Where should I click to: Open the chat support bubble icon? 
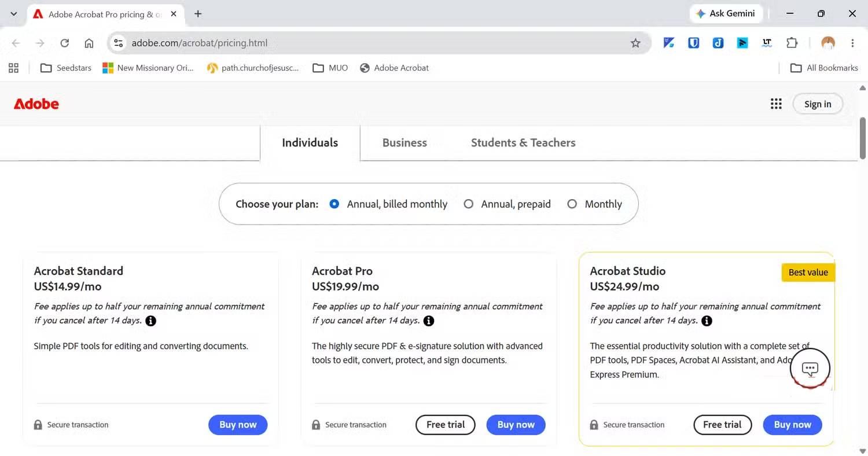[810, 368]
